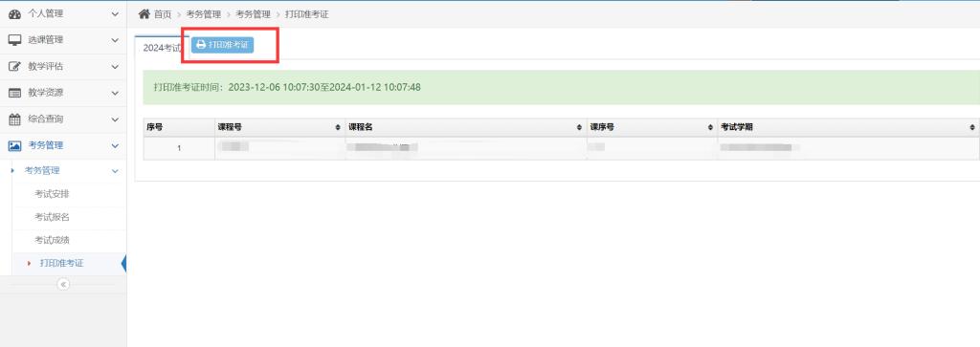Sort the table by 课程号 arrows
Image resolution: width=980 pixels, height=347 pixels.
click(338, 127)
